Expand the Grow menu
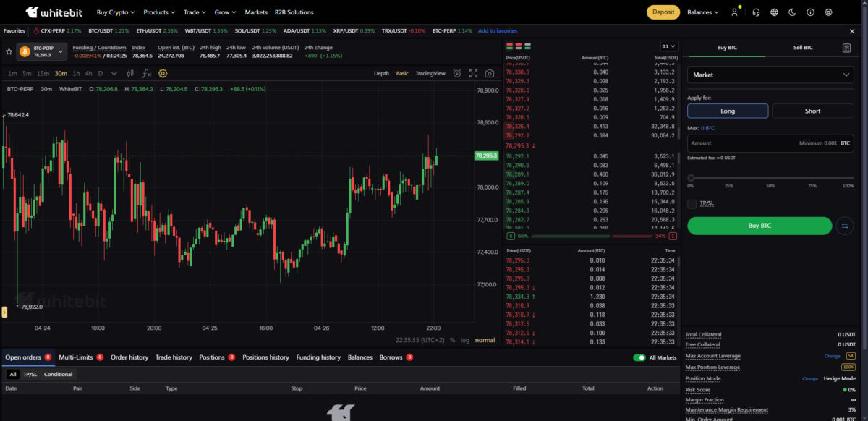The height and width of the screenshot is (421, 868). coord(225,12)
